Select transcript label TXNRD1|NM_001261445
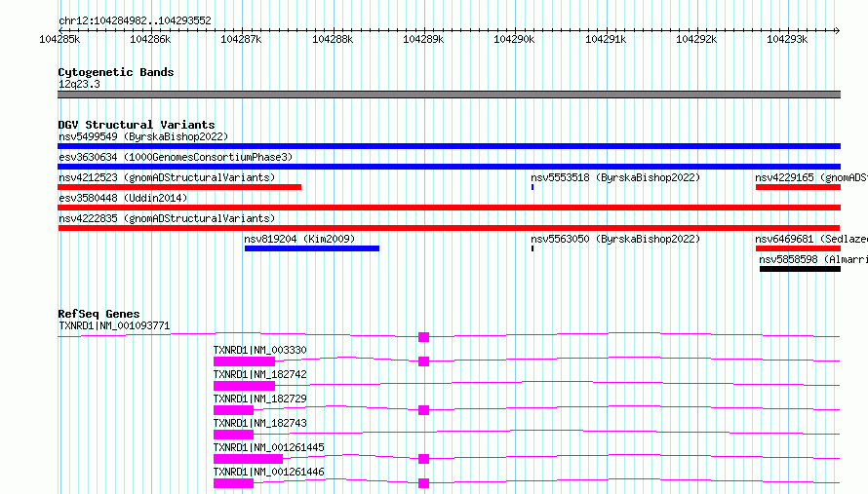The height and width of the screenshot is (494, 868). click(x=268, y=447)
